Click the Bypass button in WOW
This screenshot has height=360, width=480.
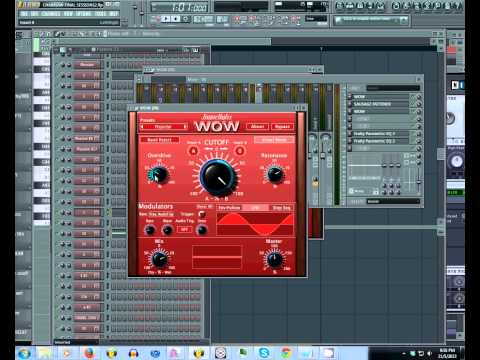coord(283,126)
